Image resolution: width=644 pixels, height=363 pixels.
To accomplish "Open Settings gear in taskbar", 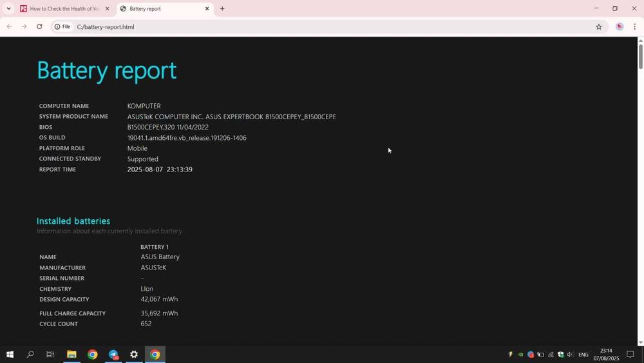I will point(134,355).
